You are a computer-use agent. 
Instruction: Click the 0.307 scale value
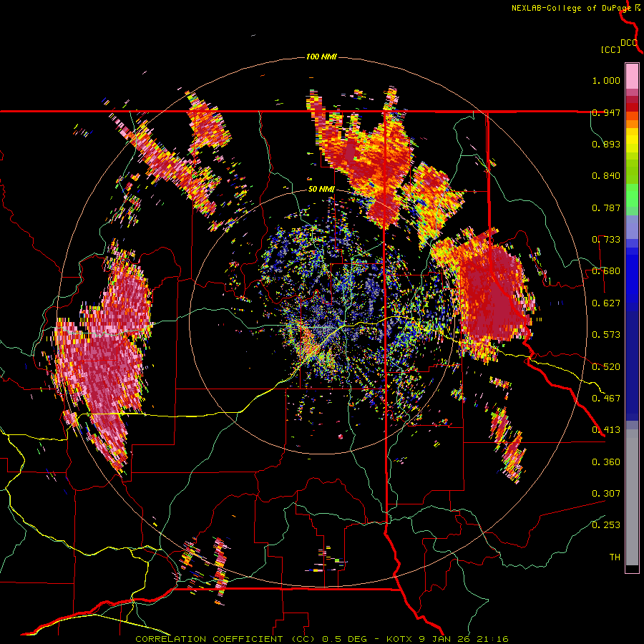[x=606, y=494]
